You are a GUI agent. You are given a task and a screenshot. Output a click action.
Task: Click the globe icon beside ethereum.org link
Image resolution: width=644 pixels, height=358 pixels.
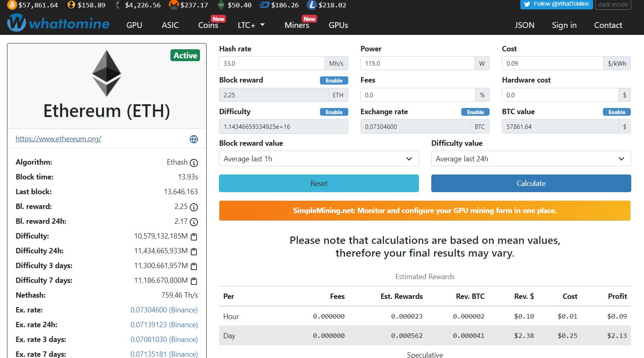pyautogui.click(x=194, y=139)
